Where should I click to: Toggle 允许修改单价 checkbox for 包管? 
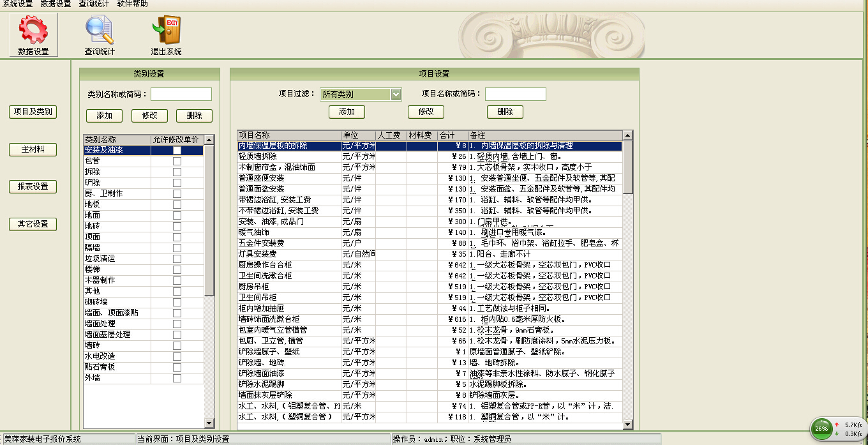177,162
